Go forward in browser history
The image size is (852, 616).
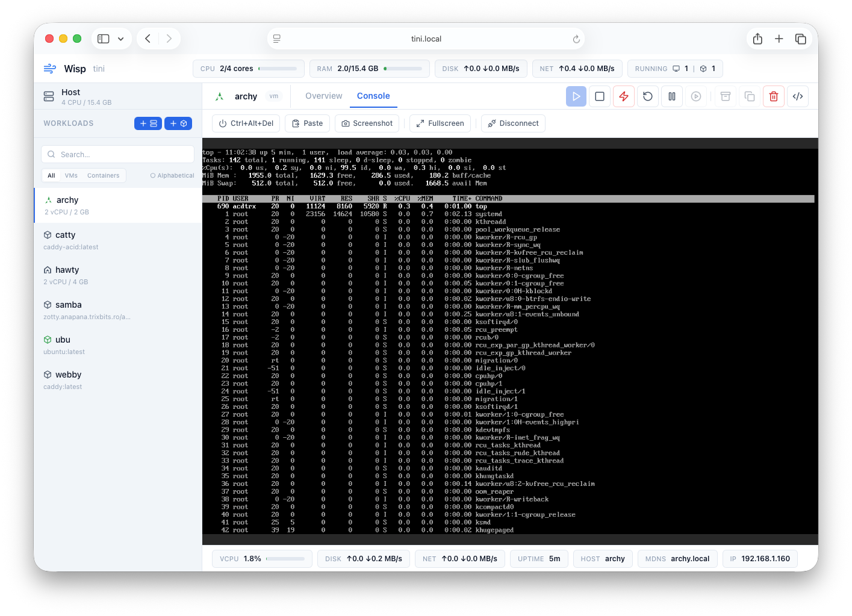point(169,39)
